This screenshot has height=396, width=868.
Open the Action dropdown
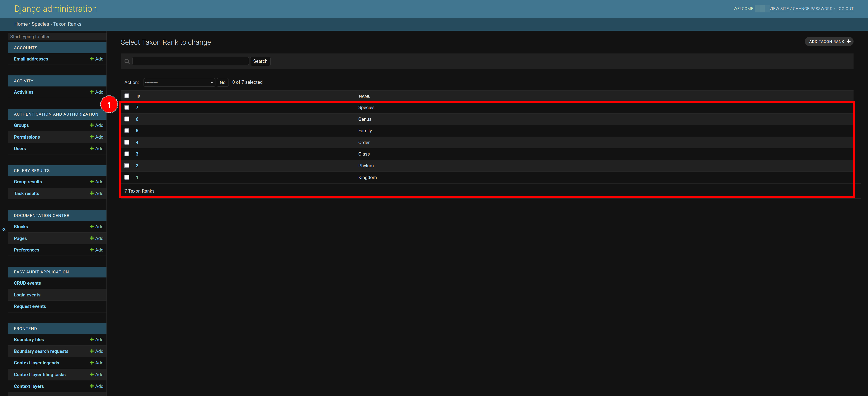179,82
